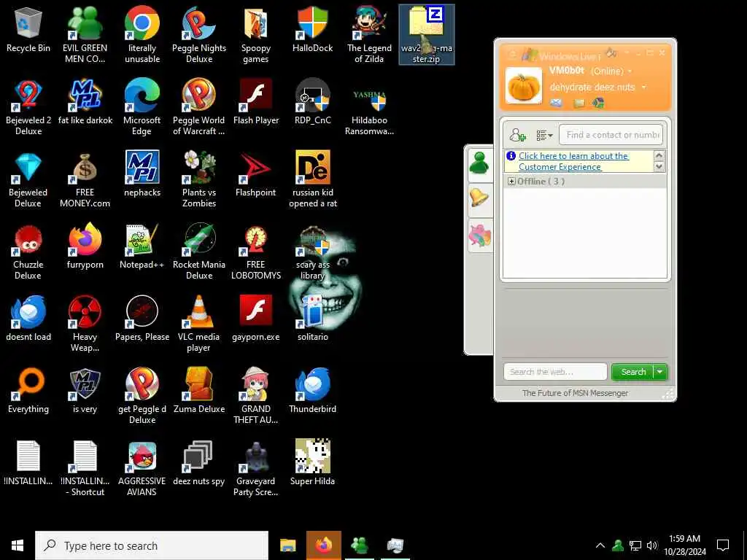Open the Customer Experience info link
Image resolution: width=747 pixels, height=560 pixels.
click(573, 161)
